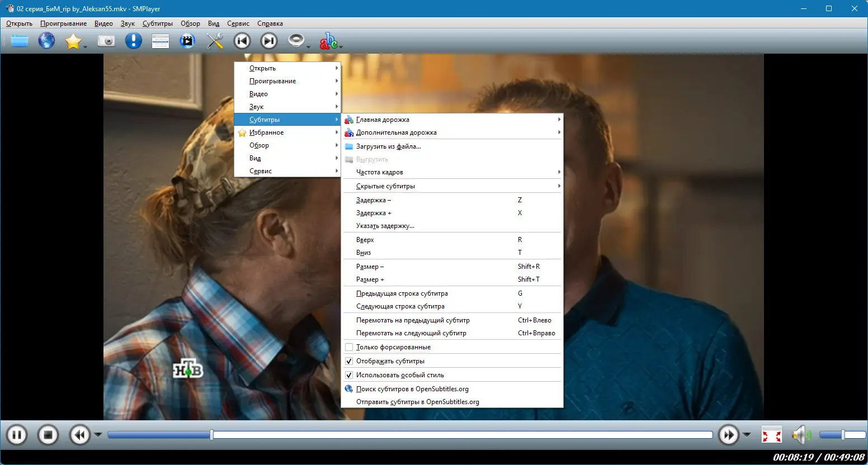The image size is (868, 465).
Task: Select 'Загрузить из файла...' menu entry
Action: click(388, 146)
